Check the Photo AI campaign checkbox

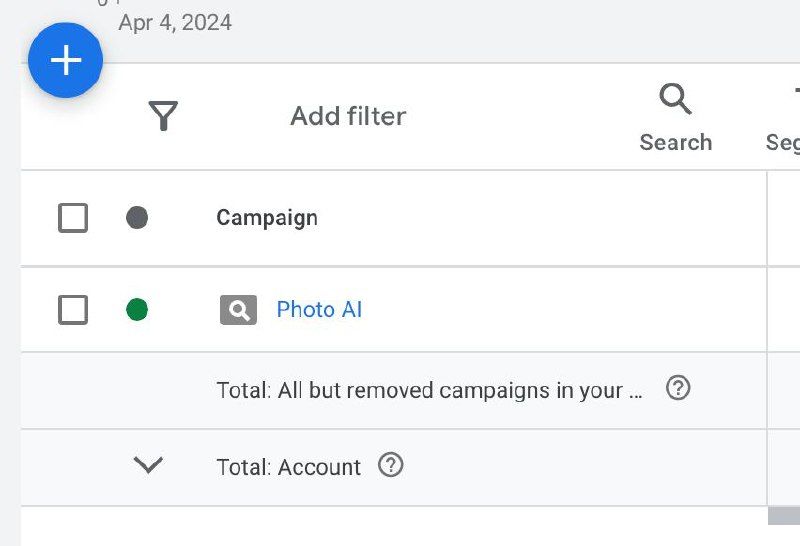pyautogui.click(x=73, y=310)
